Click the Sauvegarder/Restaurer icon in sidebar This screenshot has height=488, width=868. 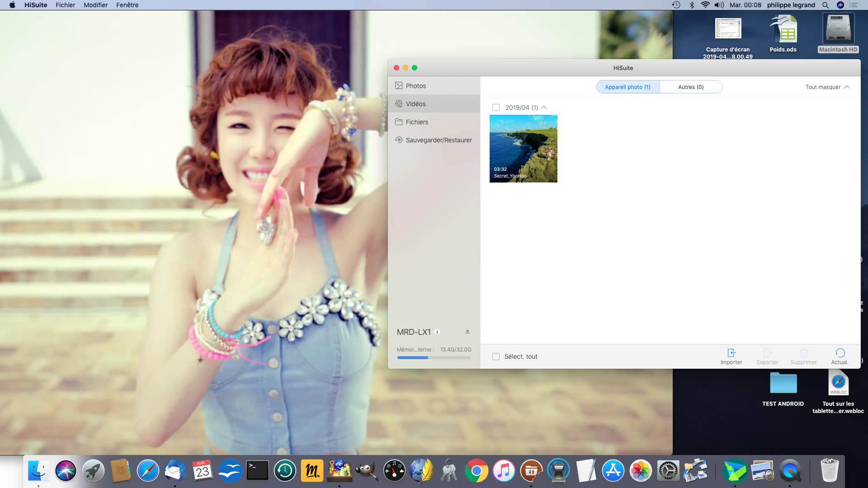398,140
